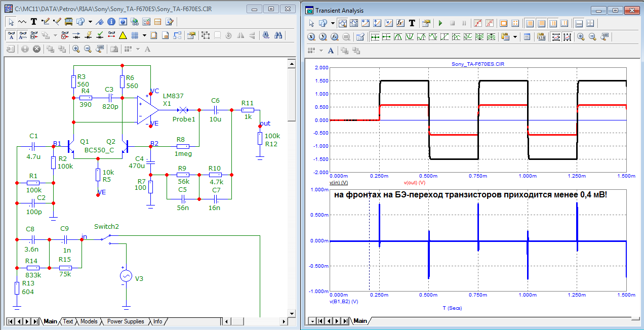The width and height of the screenshot is (644, 330).
Task: Click the Info page tab
Action: point(158,321)
